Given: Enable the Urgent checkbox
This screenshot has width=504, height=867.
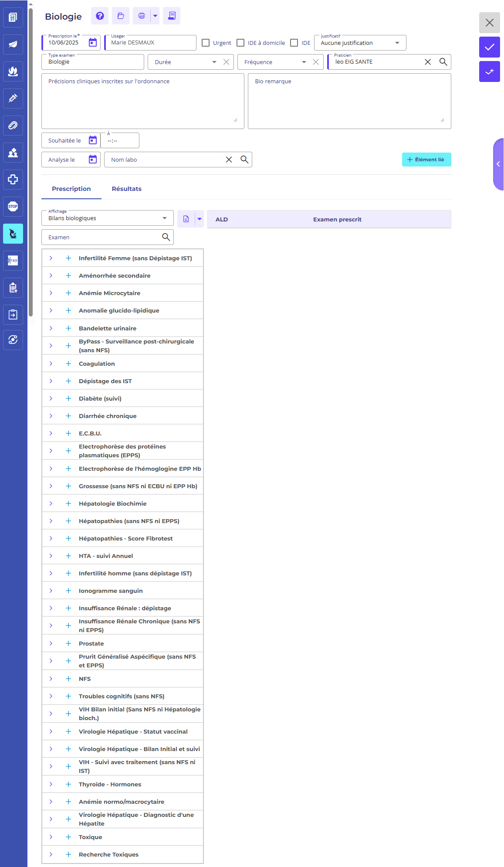Looking at the screenshot, I should [x=206, y=43].
